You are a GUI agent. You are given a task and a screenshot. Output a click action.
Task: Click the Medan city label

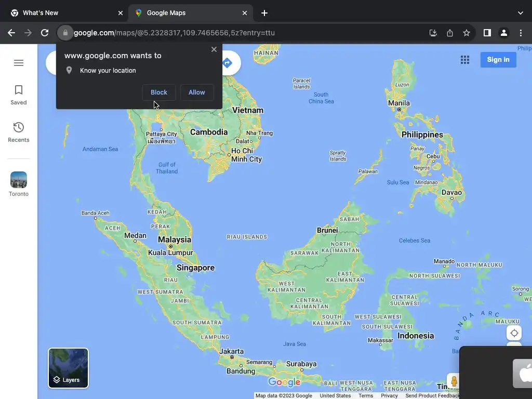(x=135, y=235)
